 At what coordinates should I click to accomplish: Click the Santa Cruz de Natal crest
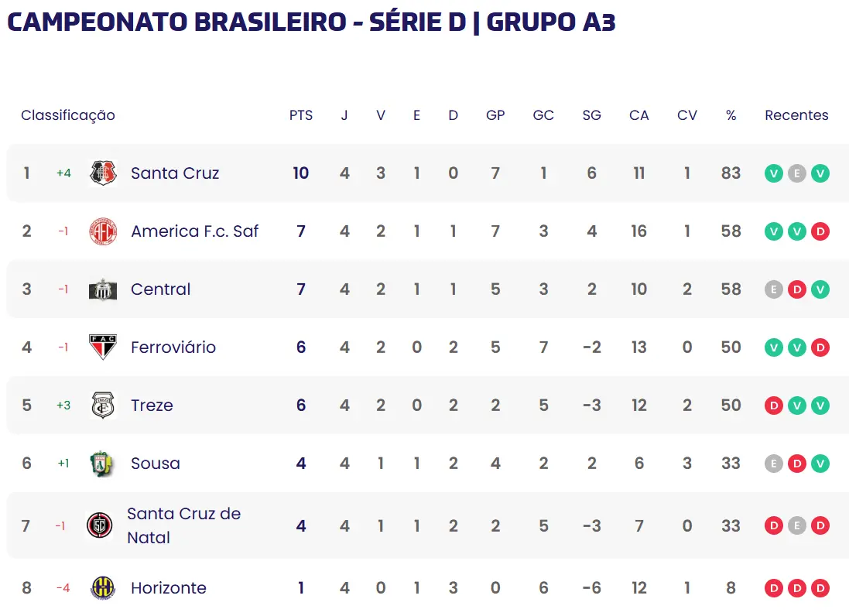click(99, 525)
